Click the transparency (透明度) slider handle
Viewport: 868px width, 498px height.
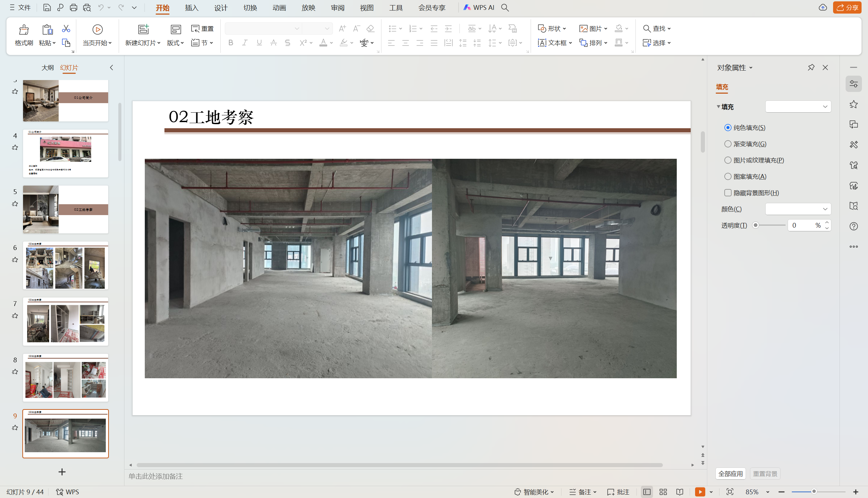[x=756, y=225]
